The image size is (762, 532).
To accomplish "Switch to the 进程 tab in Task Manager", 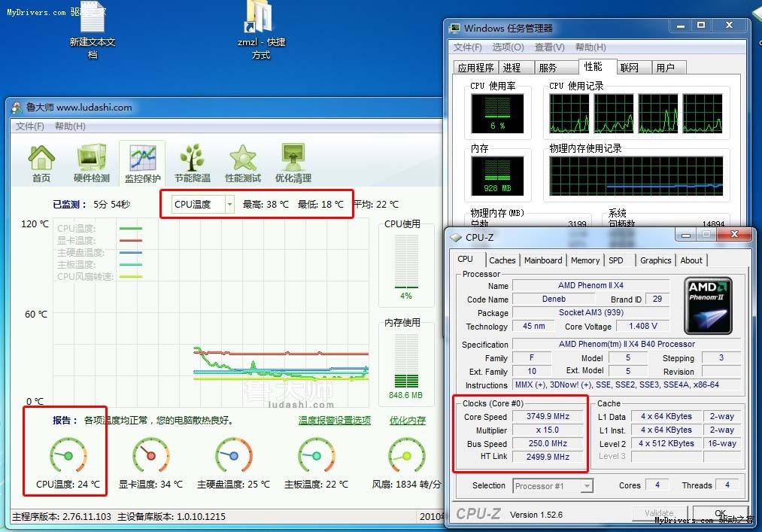I will pyautogui.click(x=512, y=68).
